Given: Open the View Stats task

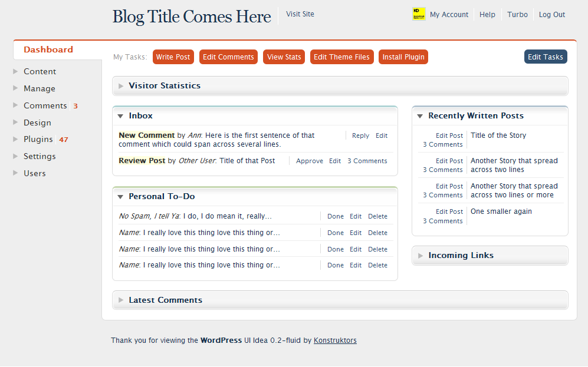Looking at the screenshot, I should [x=284, y=57].
